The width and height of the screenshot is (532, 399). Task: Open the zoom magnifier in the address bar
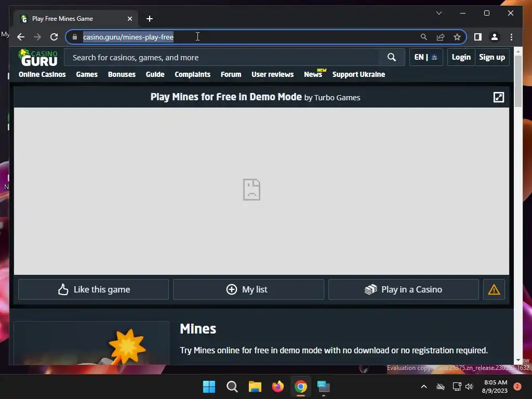pyautogui.click(x=424, y=37)
